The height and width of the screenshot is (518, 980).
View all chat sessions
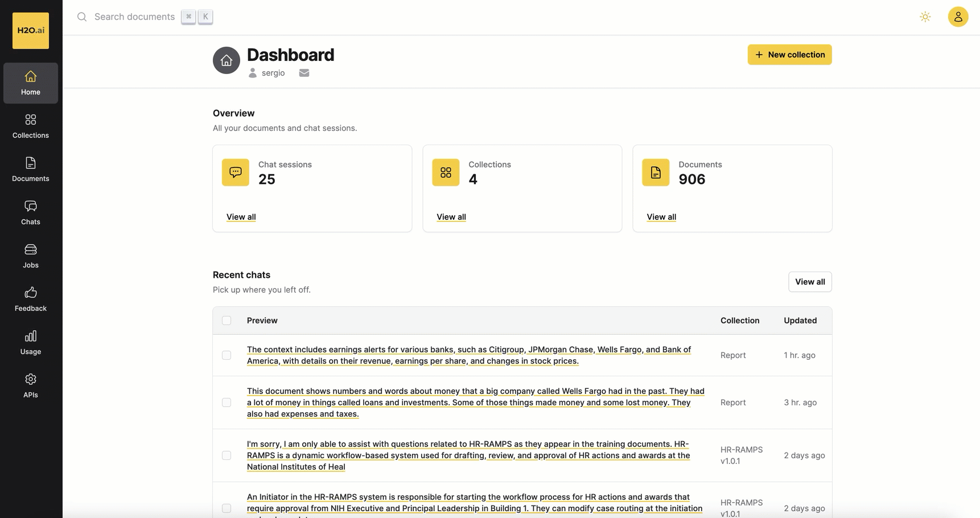click(241, 217)
